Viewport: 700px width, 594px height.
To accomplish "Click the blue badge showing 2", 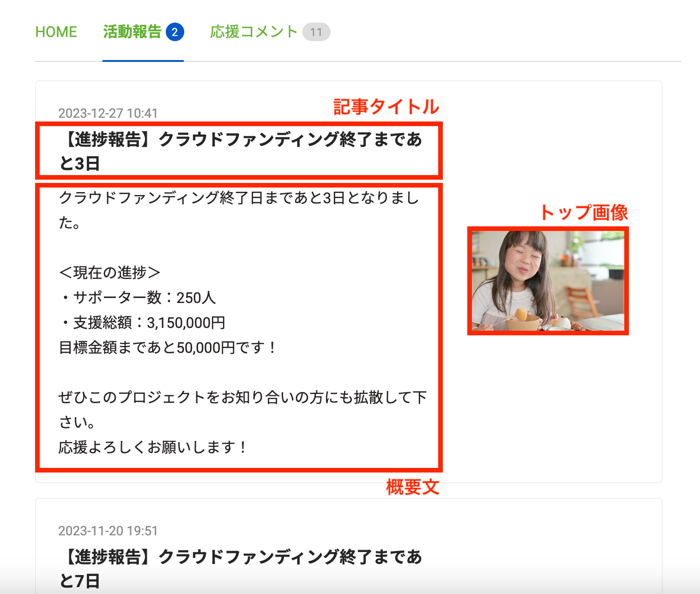I will click(x=175, y=32).
